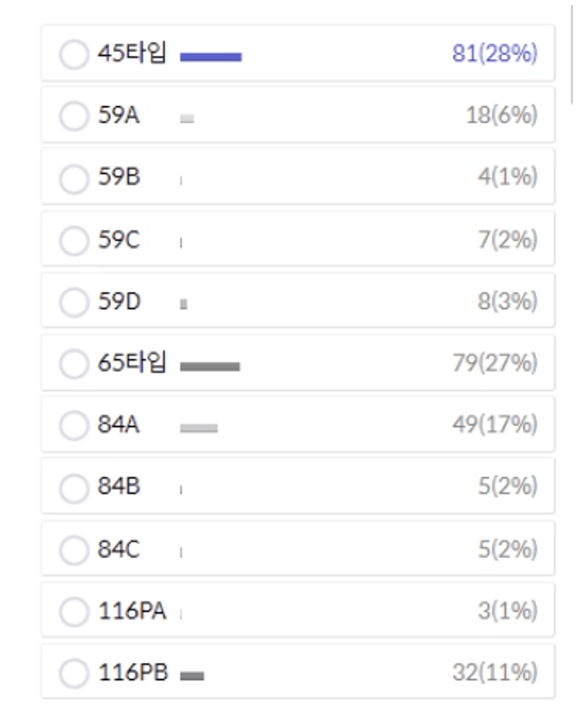
Task: Click the blue 45타입 result bar
Action: [x=210, y=57]
